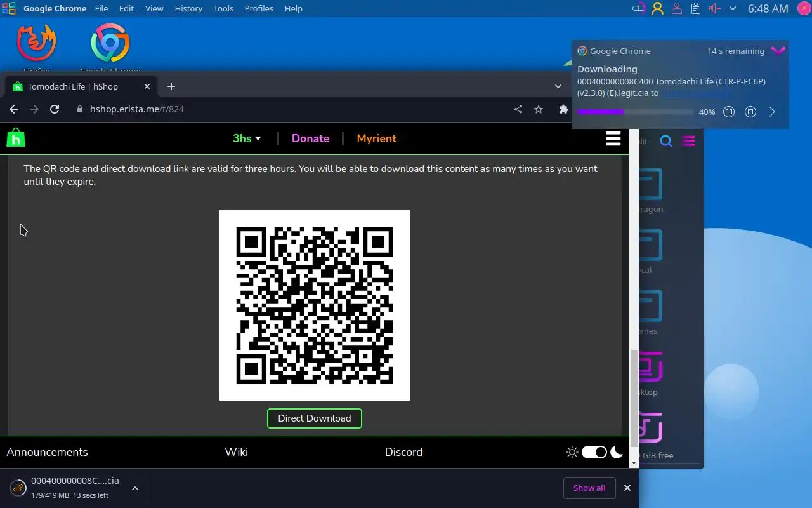
Task: Click the sun light-mode icon
Action: tap(572, 452)
